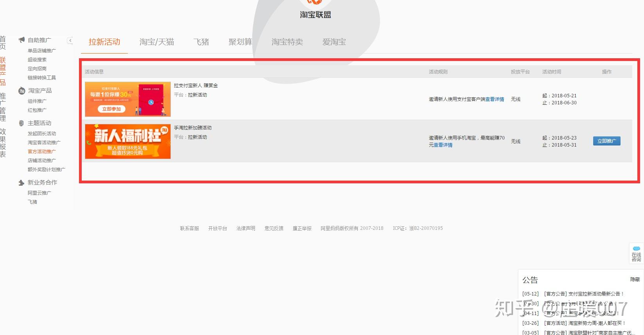Screen dimensions: 644x335
Task: Click the 投放平台 column header
Action: point(520,72)
